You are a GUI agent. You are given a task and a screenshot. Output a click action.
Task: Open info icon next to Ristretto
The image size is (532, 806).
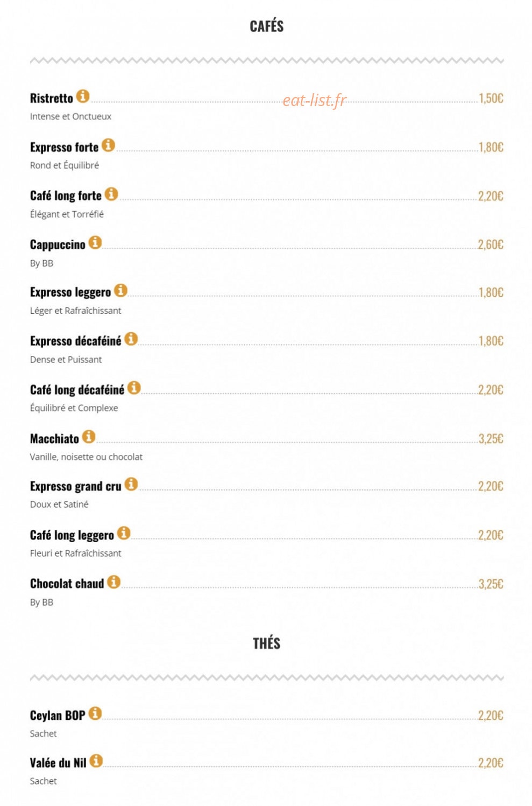tap(82, 96)
